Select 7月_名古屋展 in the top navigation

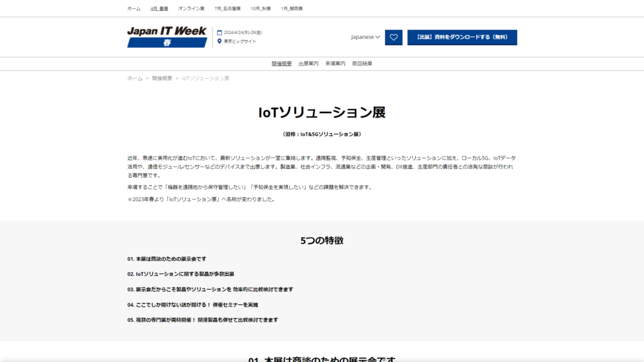point(228,9)
